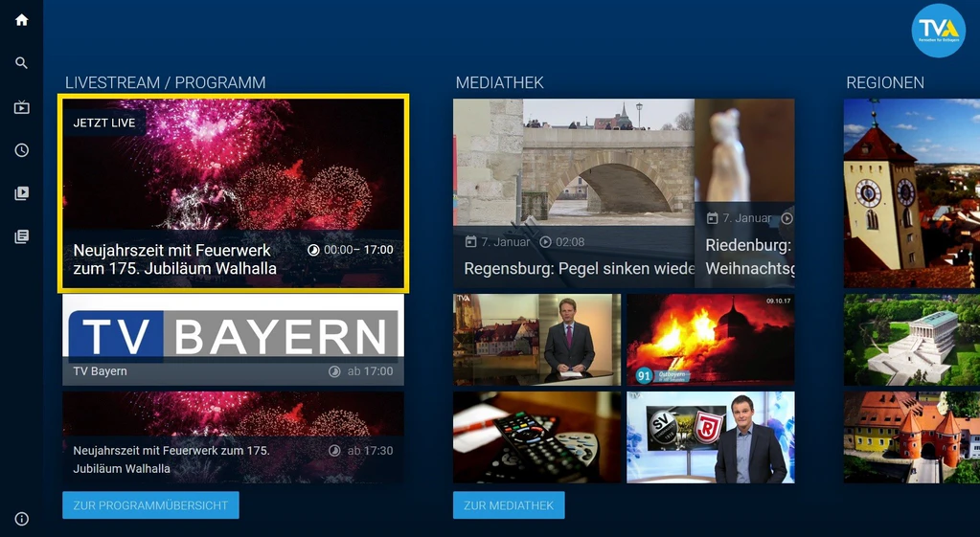
Task: Open the live TV icon in sidebar
Action: [21, 107]
